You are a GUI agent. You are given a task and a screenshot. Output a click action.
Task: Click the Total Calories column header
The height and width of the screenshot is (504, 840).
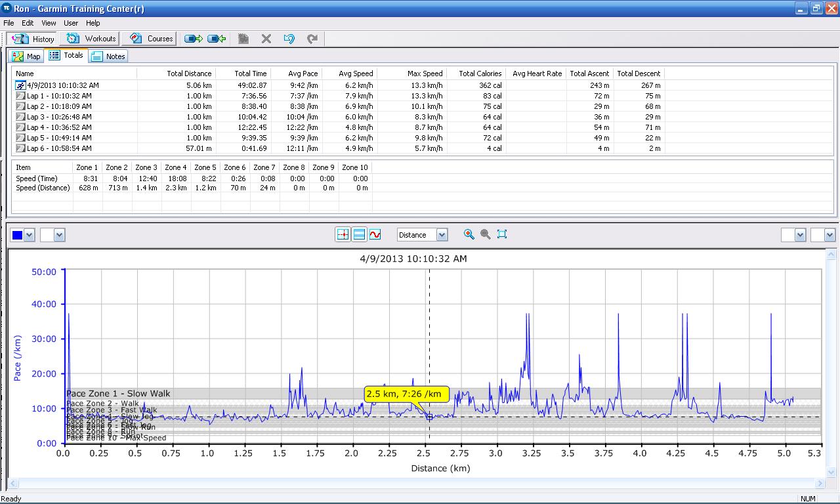point(476,73)
